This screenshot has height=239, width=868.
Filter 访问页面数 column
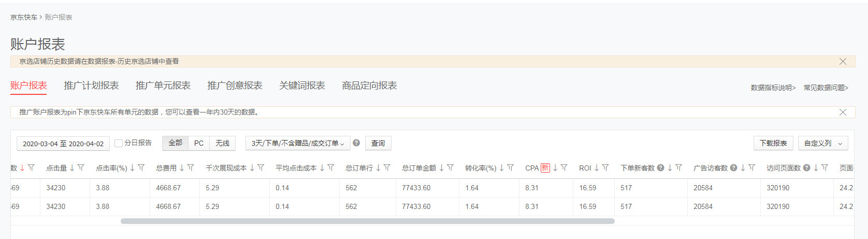[824, 167]
